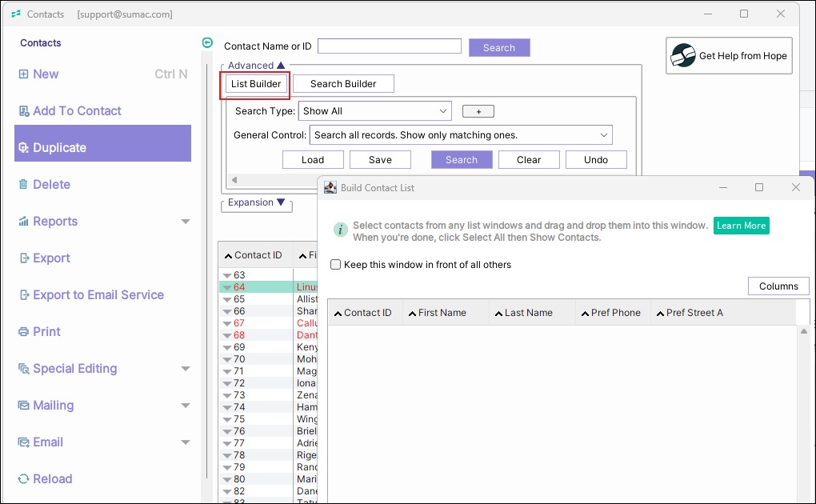
Task: Click the Print printer icon
Action: (x=23, y=332)
